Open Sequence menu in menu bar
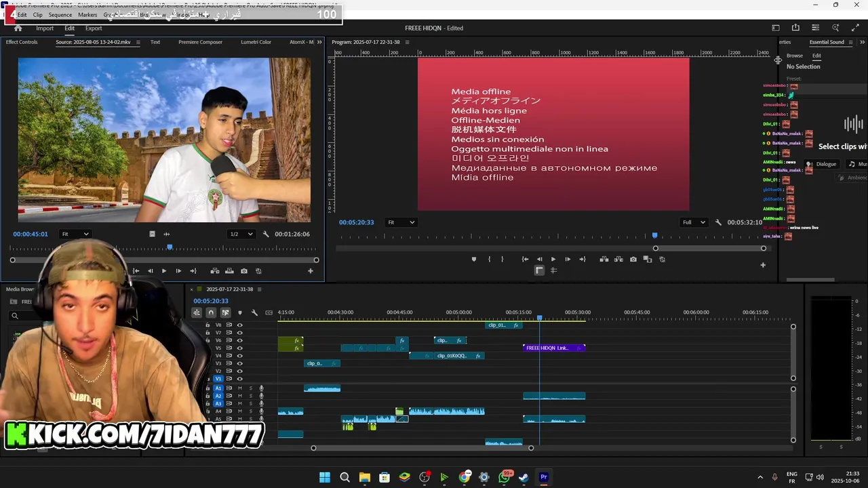Screen dimensions: 868x488 pos(60,15)
